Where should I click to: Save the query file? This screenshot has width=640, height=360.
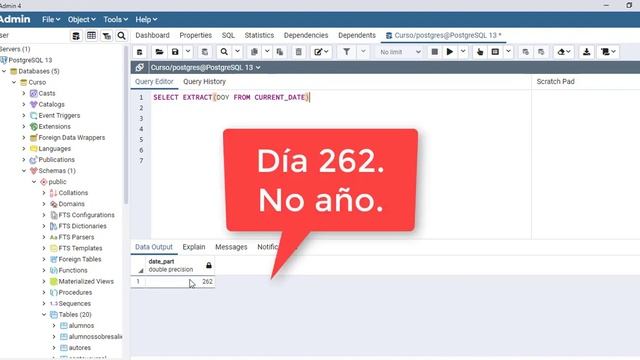pyautogui.click(x=175, y=52)
